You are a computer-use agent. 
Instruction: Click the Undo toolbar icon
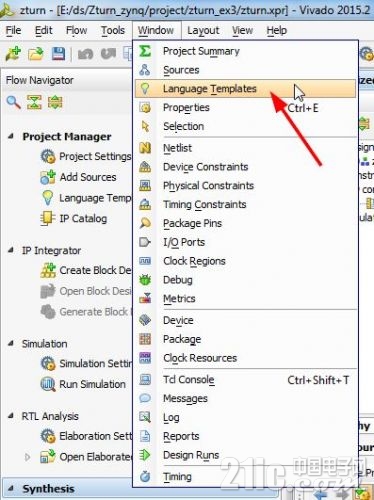coord(85,54)
